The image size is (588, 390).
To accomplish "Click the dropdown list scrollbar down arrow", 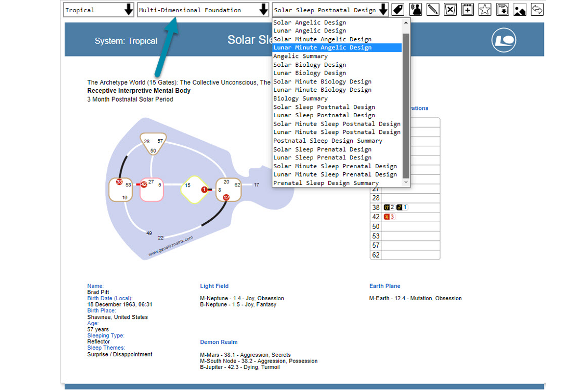I will pos(406,182).
